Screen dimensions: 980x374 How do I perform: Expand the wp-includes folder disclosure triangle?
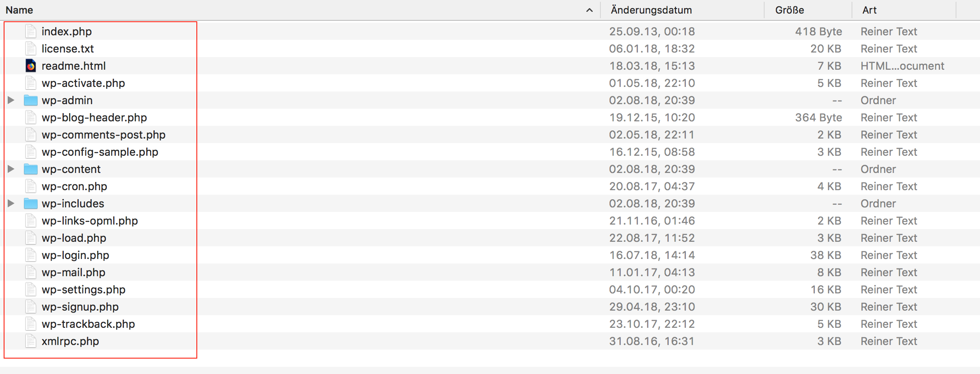(x=11, y=203)
